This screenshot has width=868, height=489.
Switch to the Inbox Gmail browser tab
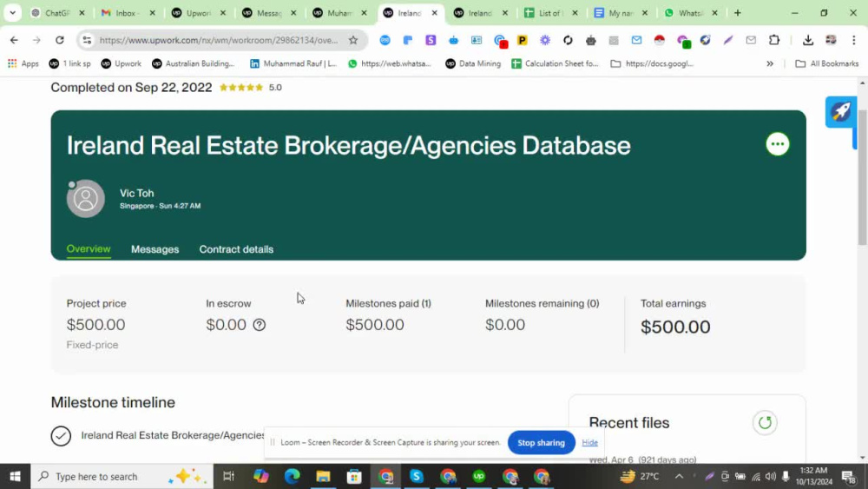click(128, 13)
